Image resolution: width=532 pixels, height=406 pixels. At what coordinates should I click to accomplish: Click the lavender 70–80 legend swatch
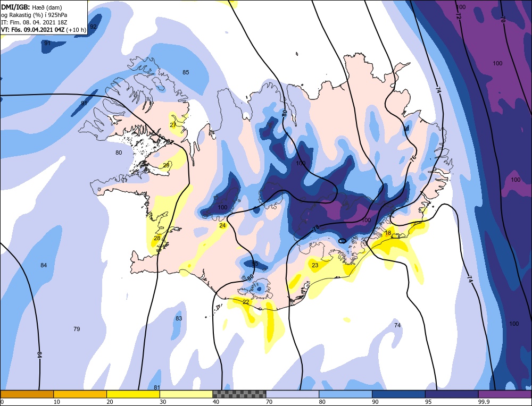pos(293,394)
